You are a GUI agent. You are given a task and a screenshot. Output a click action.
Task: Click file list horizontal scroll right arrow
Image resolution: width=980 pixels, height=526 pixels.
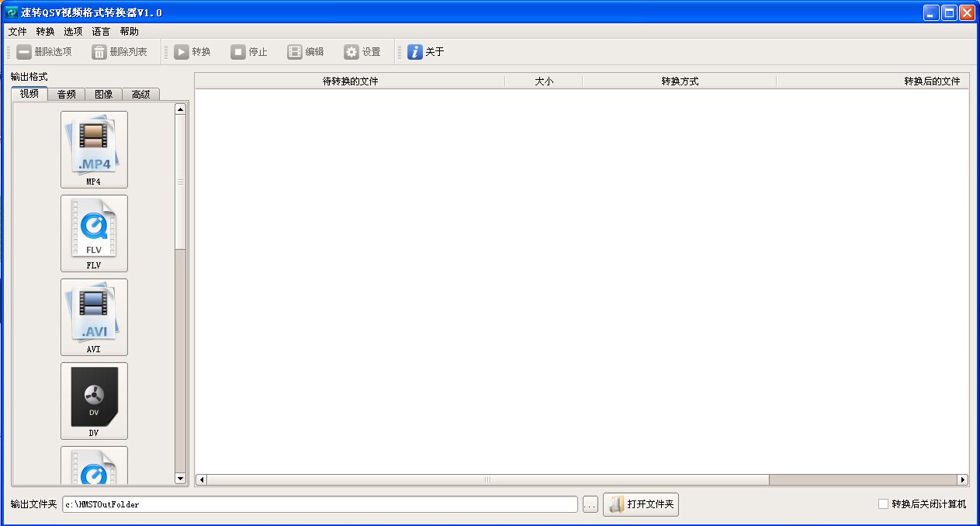(x=963, y=480)
